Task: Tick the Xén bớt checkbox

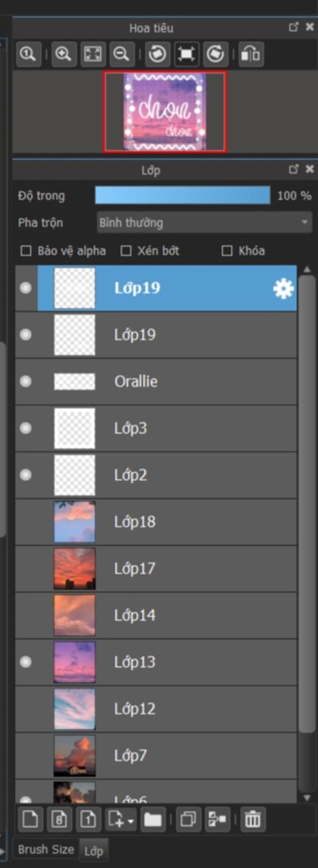Action: coord(126,251)
